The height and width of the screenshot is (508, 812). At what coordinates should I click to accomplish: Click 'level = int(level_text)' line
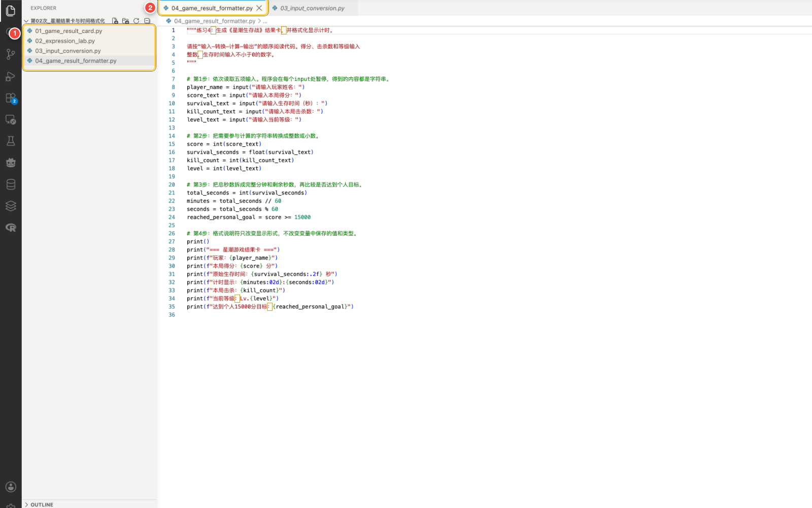[224, 169]
